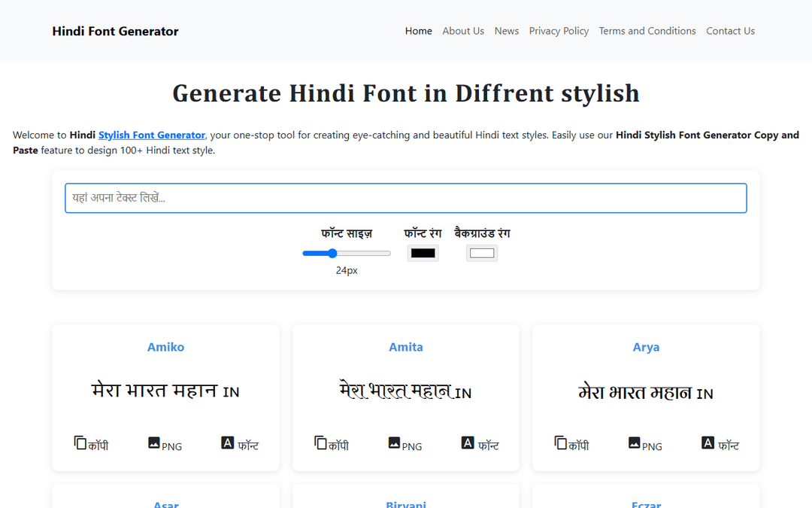Open the Privacy Policy page
This screenshot has width=812, height=508.
559,31
